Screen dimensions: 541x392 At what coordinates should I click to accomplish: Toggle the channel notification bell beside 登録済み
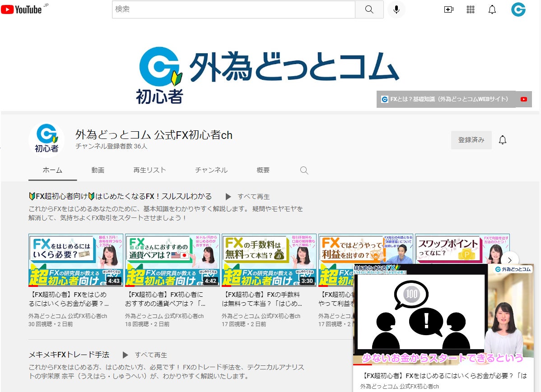503,140
